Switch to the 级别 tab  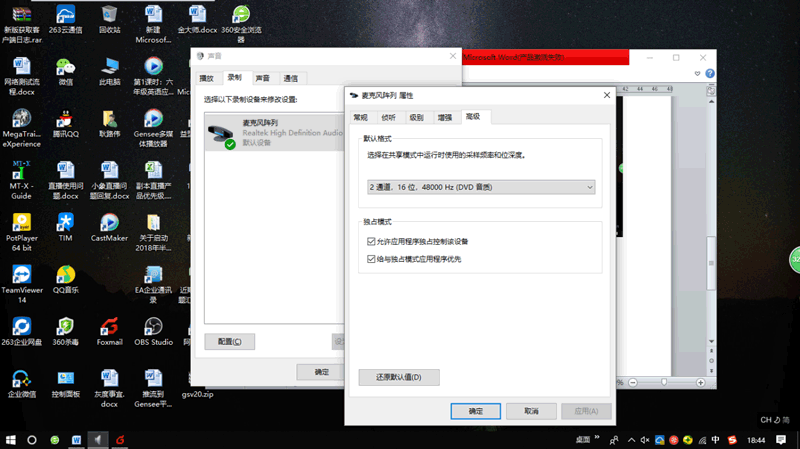416,117
